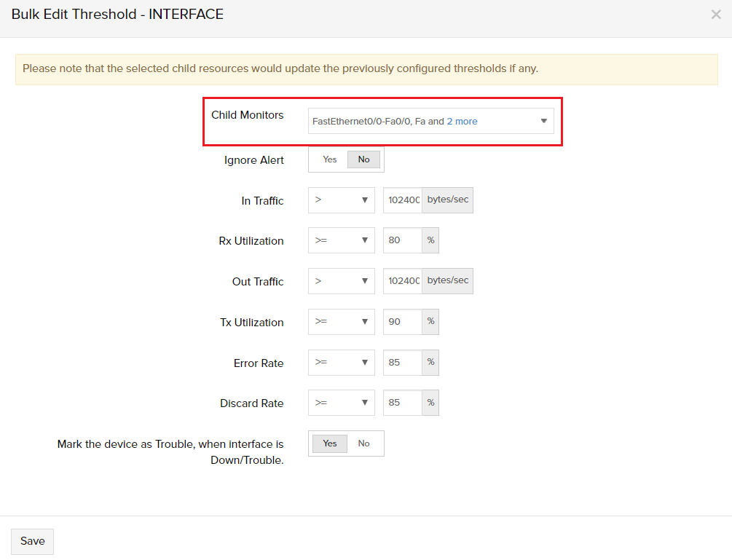Click the Save button
The height and width of the screenshot is (560, 732).
32,541
